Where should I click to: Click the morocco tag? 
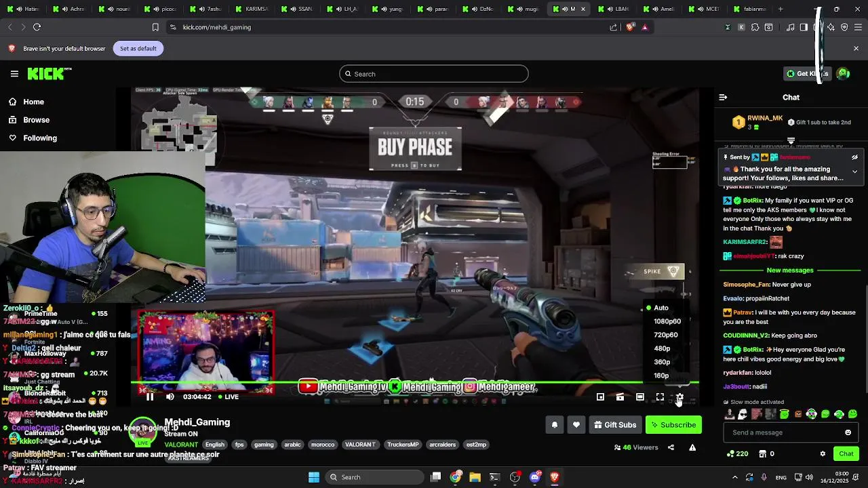point(323,445)
